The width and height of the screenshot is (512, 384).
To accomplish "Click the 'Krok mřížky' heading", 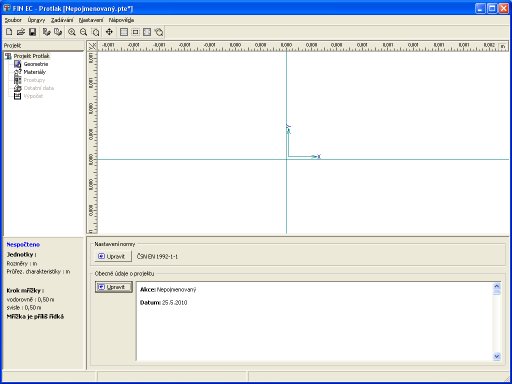I will [25, 291].
